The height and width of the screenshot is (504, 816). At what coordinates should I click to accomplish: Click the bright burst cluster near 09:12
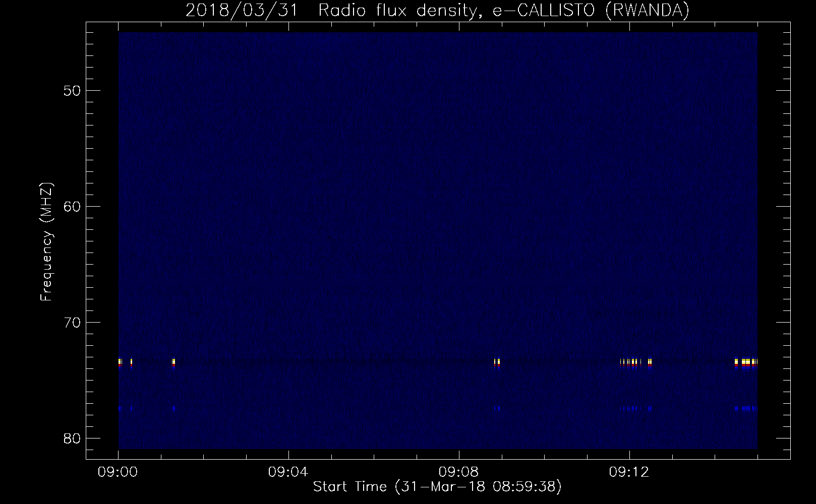tap(636, 363)
